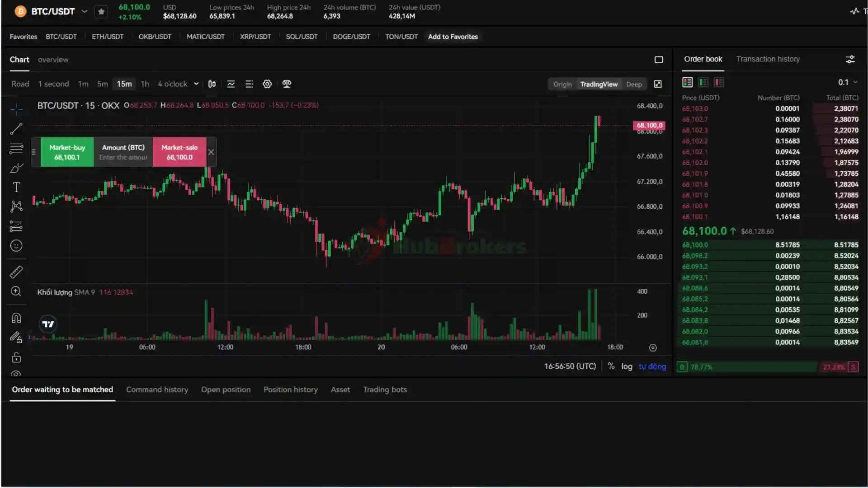Select the ruler measure tool
This screenshot has height=488, width=868.
(x=16, y=272)
